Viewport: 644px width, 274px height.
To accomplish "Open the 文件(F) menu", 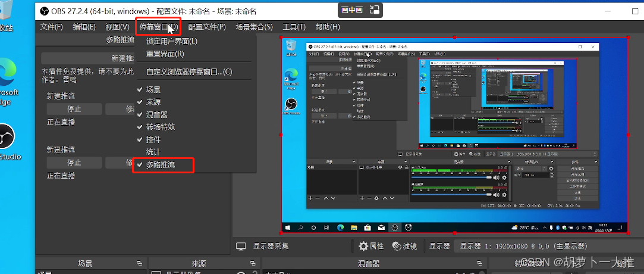I will (52, 27).
